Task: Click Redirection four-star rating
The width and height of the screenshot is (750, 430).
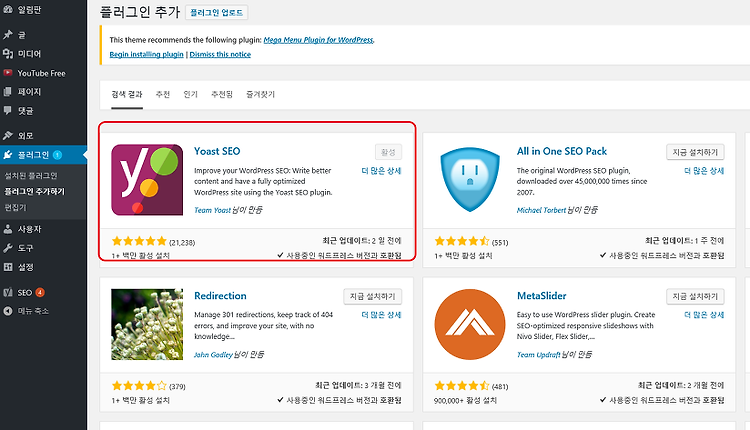Action: (x=139, y=386)
